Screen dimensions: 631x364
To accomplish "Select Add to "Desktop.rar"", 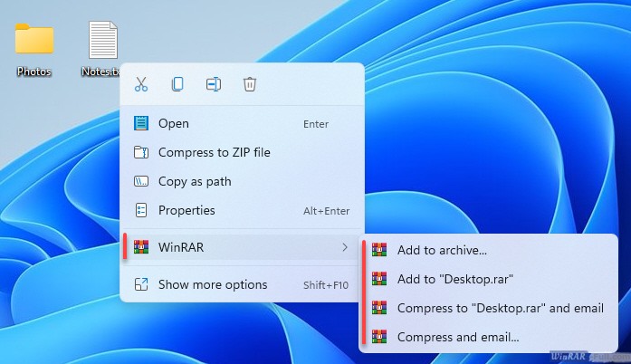I will click(455, 279).
